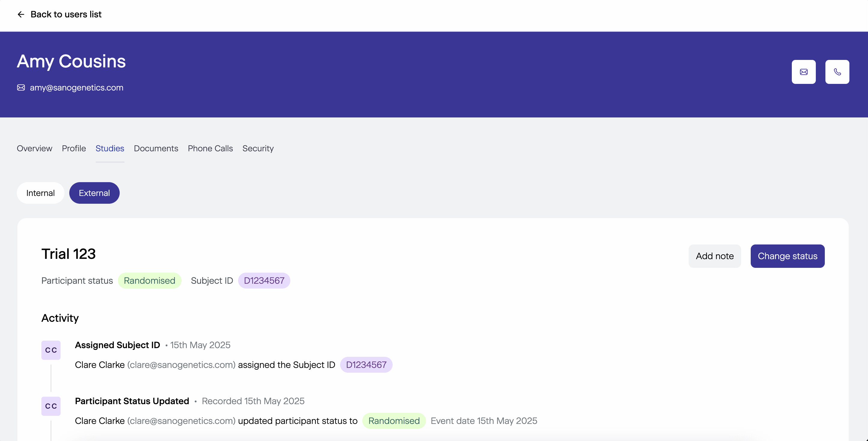Click the phone call icon button
The width and height of the screenshot is (868, 441).
[x=837, y=72]
